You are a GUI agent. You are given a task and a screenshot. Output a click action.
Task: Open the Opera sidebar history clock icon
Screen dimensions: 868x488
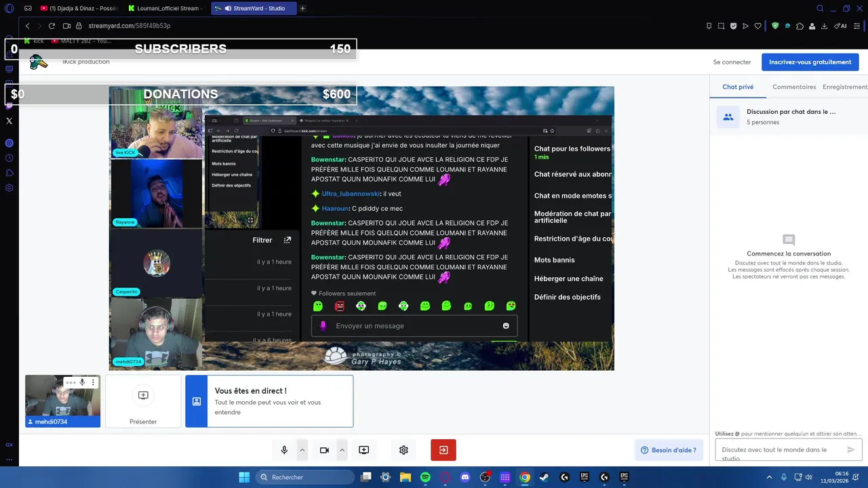coord(9,158)
